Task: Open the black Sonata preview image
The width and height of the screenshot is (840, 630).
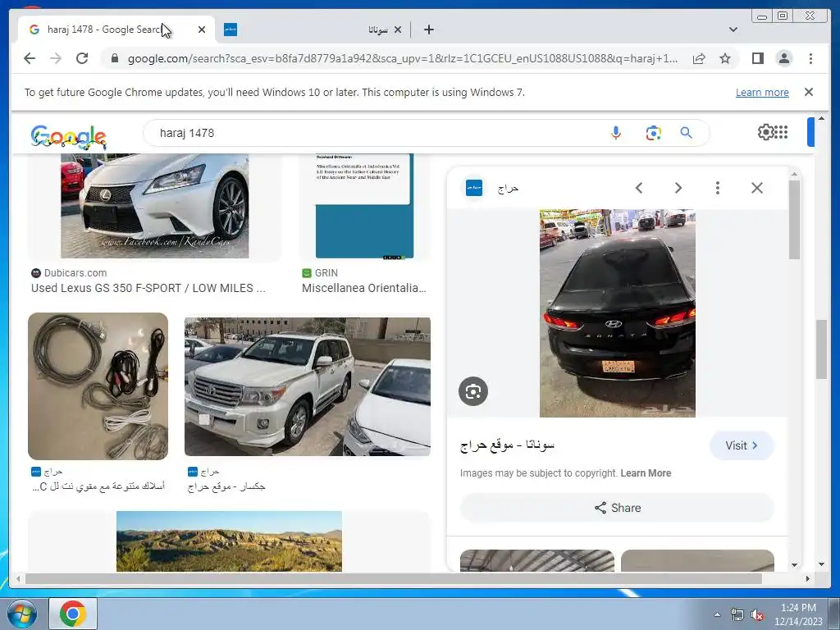Action: tap(617, 313)
